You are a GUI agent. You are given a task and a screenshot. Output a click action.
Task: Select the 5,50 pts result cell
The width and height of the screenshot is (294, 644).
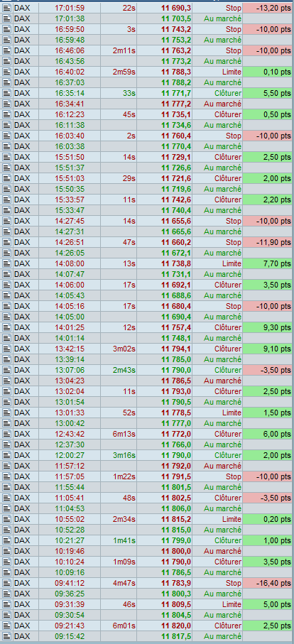pyautogui.click(x=267, y=93)
